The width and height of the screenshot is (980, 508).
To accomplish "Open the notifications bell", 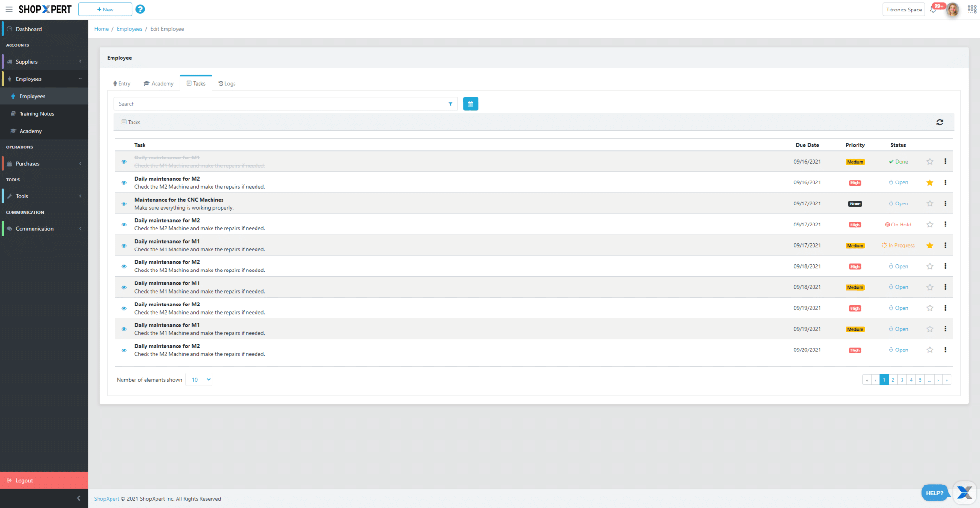I will coord(933,10).
